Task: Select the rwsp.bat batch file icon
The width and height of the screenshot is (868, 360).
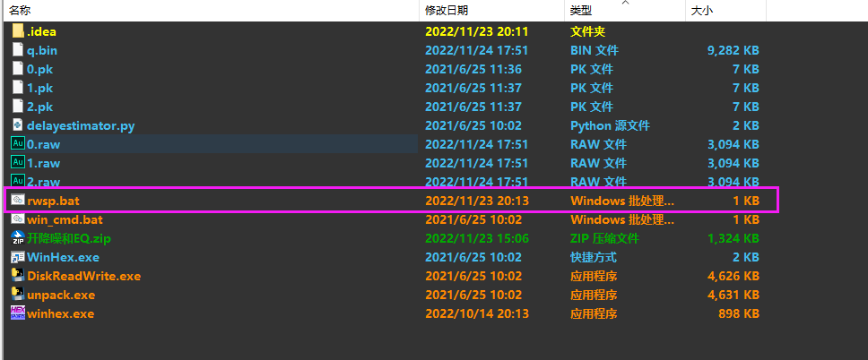Action: pos(18,201)
